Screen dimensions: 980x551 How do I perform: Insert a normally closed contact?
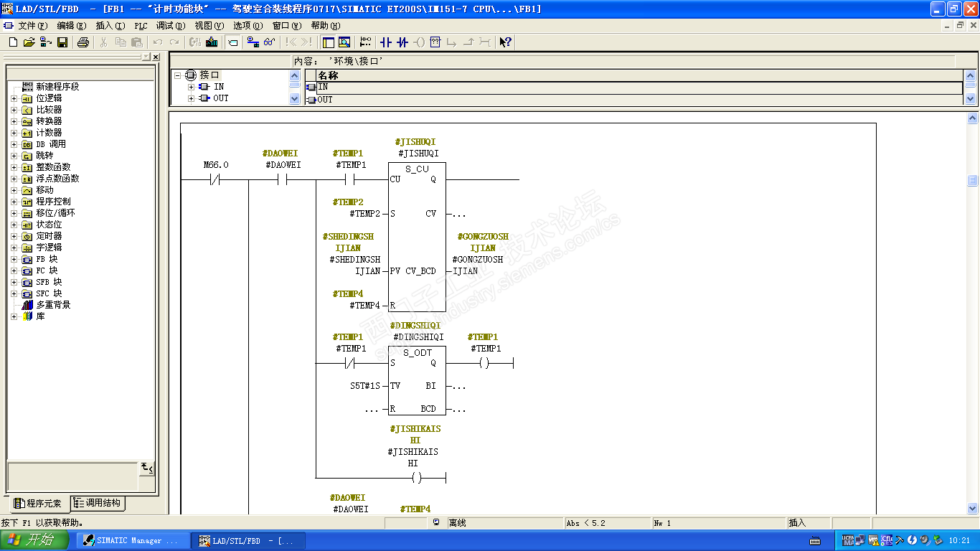(x=402, y=42)
